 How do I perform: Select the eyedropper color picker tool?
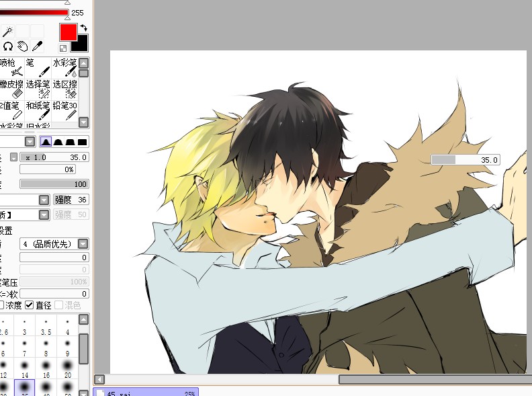[38, 46]
